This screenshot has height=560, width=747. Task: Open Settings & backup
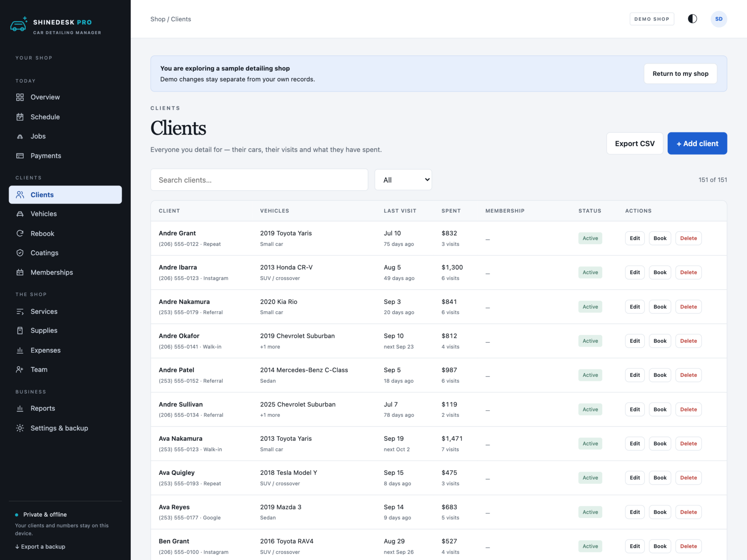coord(65,428)
